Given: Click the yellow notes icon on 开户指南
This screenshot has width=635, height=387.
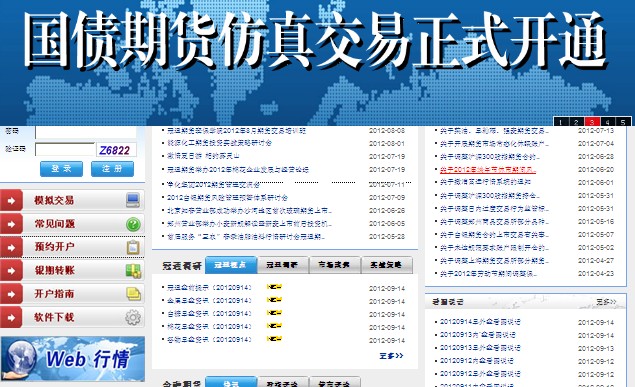Looking at the screenshot, I should [133, 294].
